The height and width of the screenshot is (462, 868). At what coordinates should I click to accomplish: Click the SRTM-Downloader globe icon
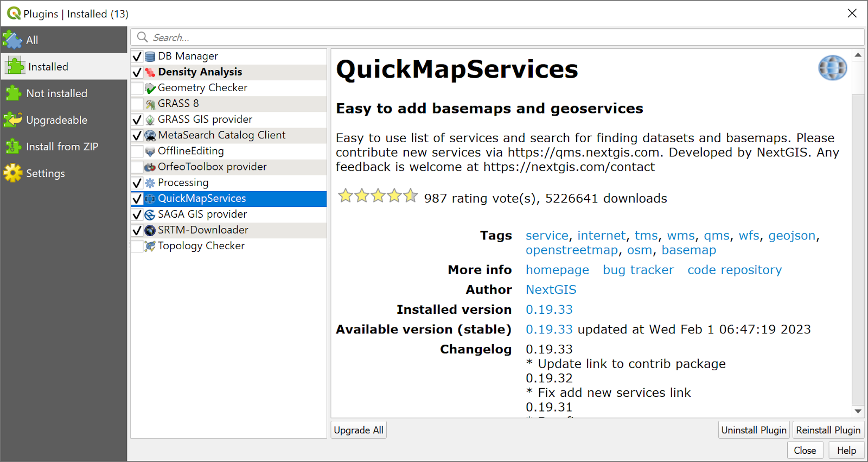tap(150, 230)
